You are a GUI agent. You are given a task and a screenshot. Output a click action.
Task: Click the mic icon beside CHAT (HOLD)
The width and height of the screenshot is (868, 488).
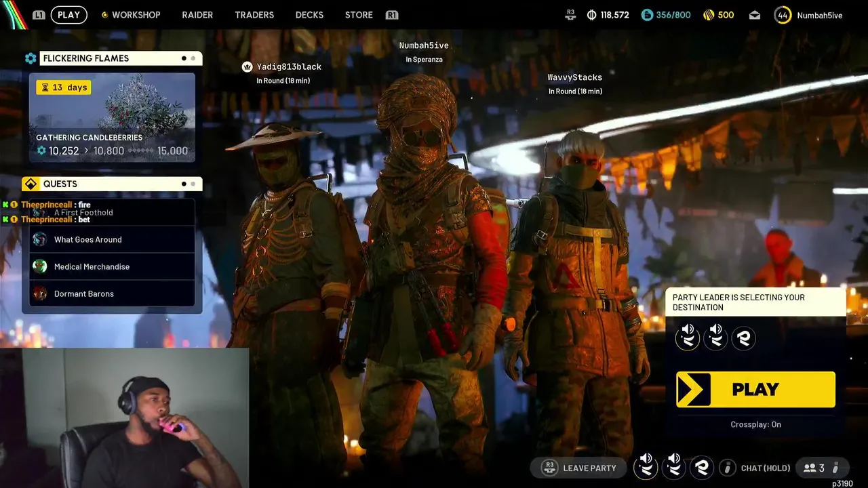[x=728, y=468]
